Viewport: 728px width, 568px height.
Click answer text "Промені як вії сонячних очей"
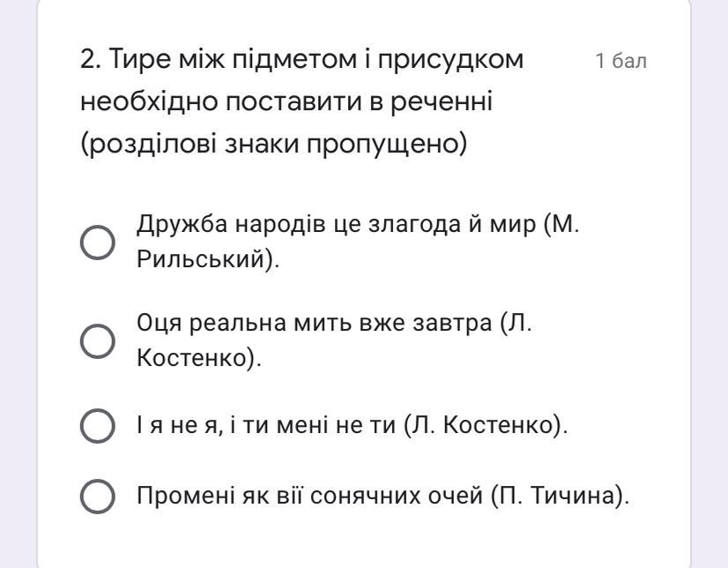pyautogui.click(x=309, y=496)
